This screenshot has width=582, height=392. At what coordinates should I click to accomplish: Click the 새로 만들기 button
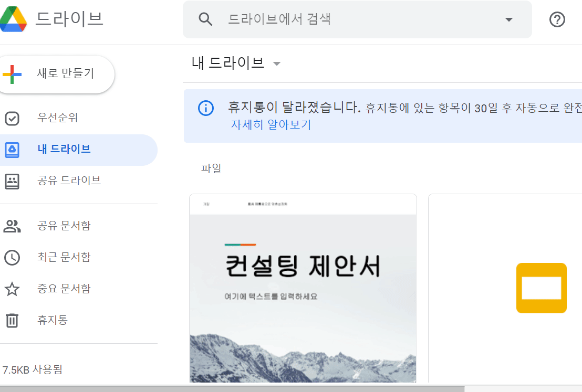point(57,74)
